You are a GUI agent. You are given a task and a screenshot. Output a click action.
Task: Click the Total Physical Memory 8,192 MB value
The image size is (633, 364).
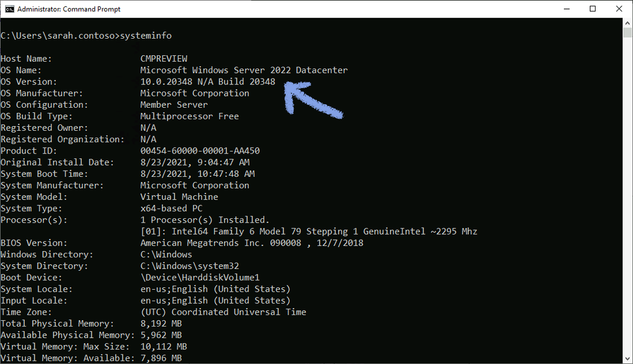tap(161, 323)
